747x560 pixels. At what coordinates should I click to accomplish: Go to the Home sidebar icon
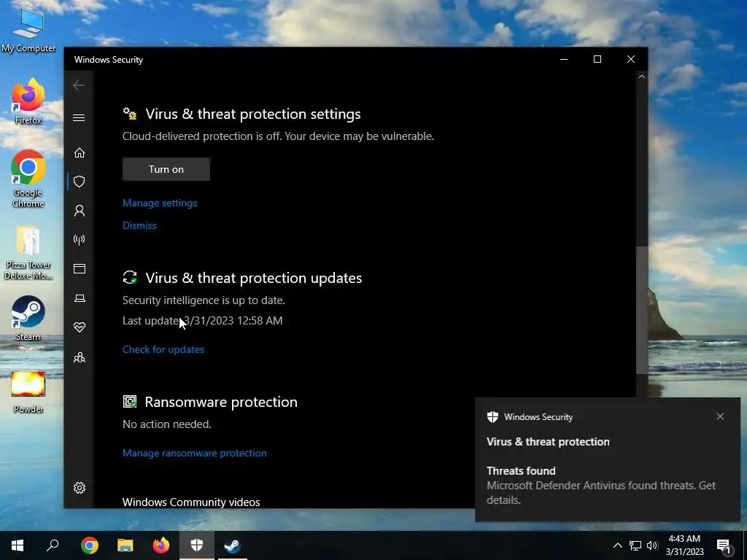[x=79, y=152]
